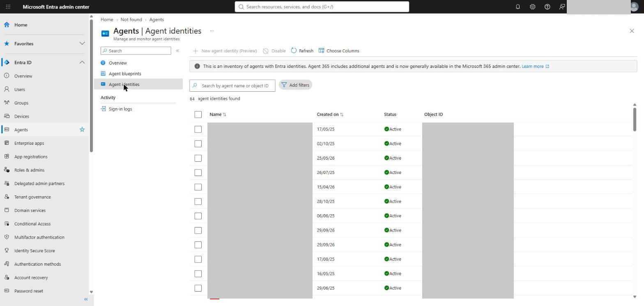Check the row created 06/06/25

(x=198, y=216)
